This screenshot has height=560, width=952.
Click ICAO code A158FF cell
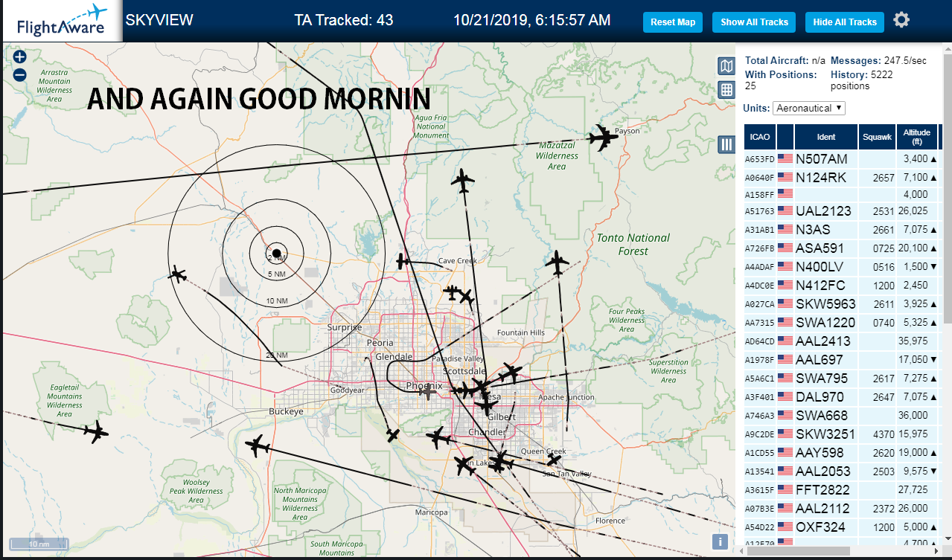pyautogui.click(x=760, y=194)
